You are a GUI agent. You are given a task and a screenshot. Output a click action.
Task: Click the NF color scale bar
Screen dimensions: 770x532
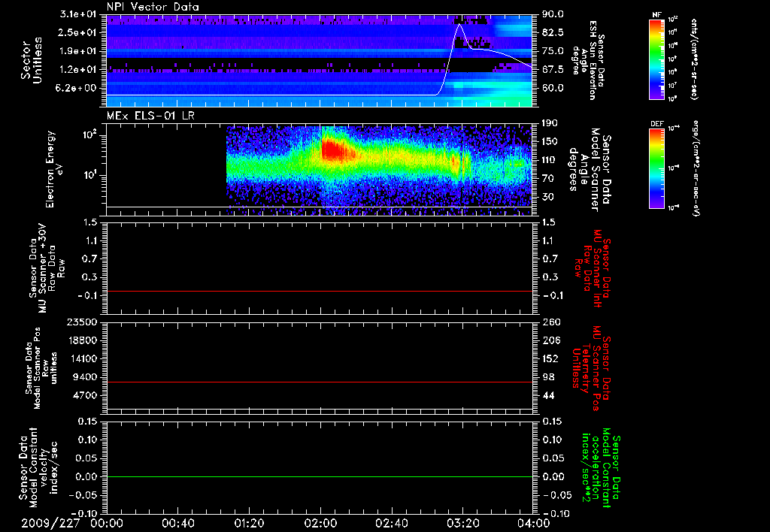point(656,59)
